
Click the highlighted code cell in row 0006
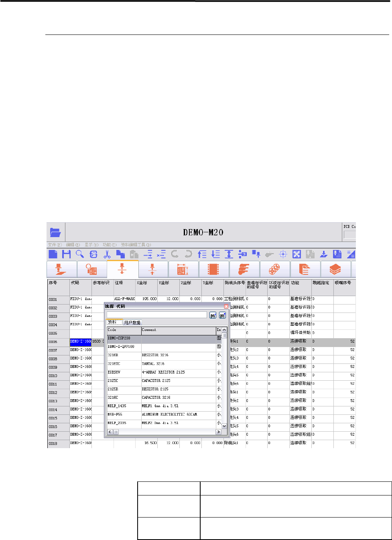pyautogui.click(x=81, y=342)
